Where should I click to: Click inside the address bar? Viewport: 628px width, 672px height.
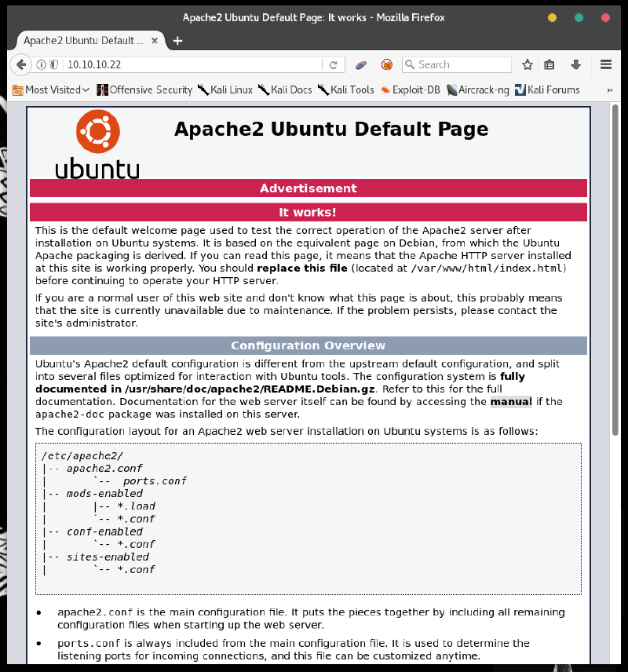pyautogui.click(x=196, y=64)
